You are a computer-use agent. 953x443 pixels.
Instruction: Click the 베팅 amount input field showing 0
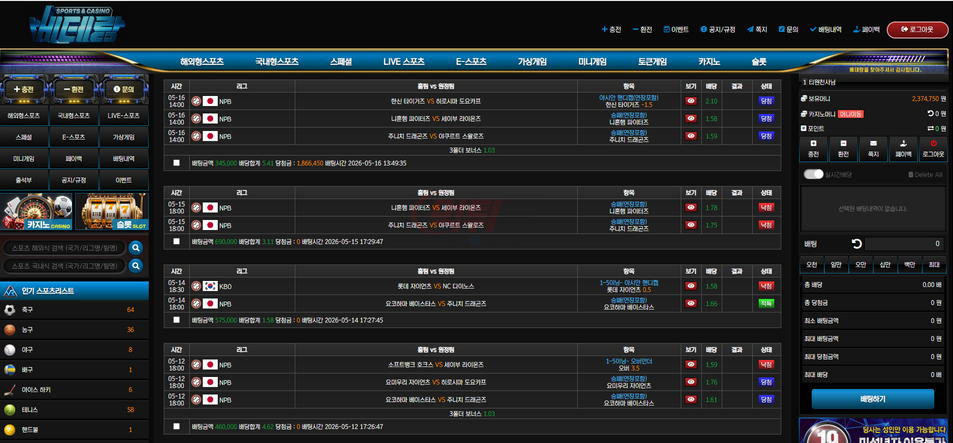pyautogui.click(x=905, y=244)
